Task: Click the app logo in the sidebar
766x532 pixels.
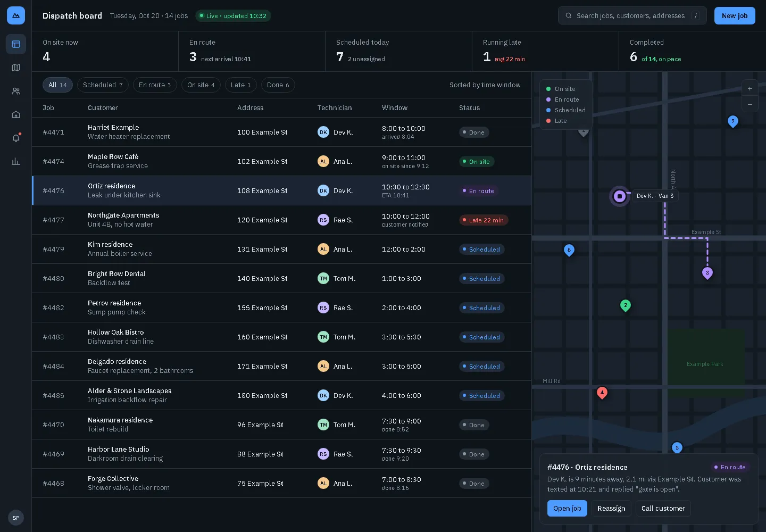Action: (16, 15)
